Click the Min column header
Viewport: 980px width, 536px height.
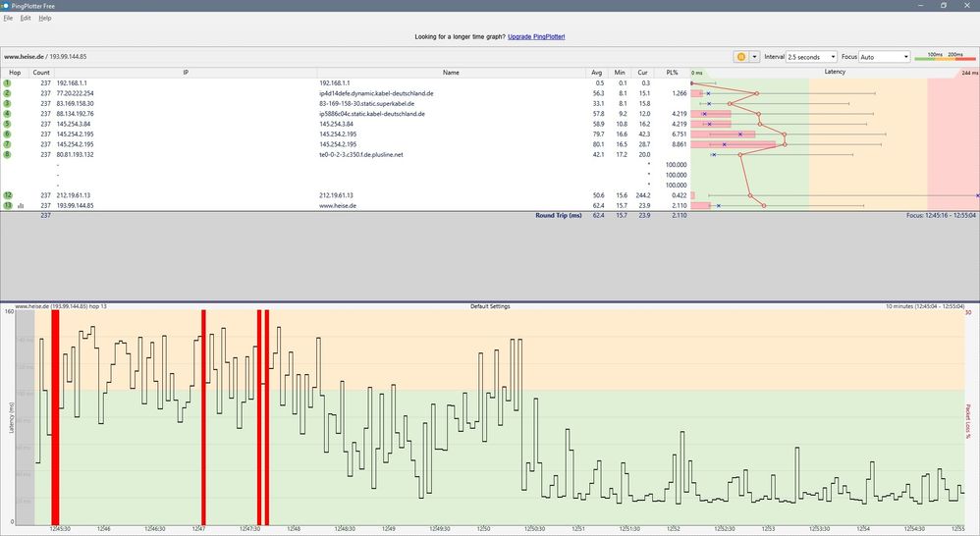(620, 73)
